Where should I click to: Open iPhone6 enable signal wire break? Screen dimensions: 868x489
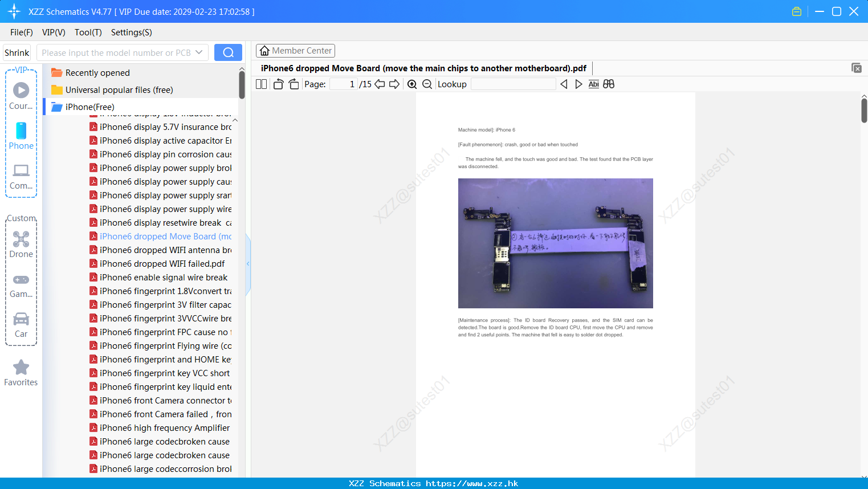click(x=158, y=277)
